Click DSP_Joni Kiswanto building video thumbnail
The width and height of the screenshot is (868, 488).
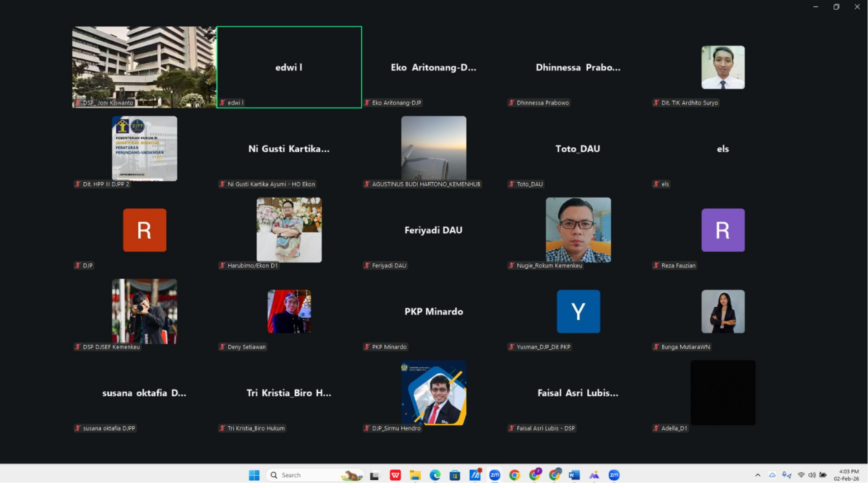(144, 67)
